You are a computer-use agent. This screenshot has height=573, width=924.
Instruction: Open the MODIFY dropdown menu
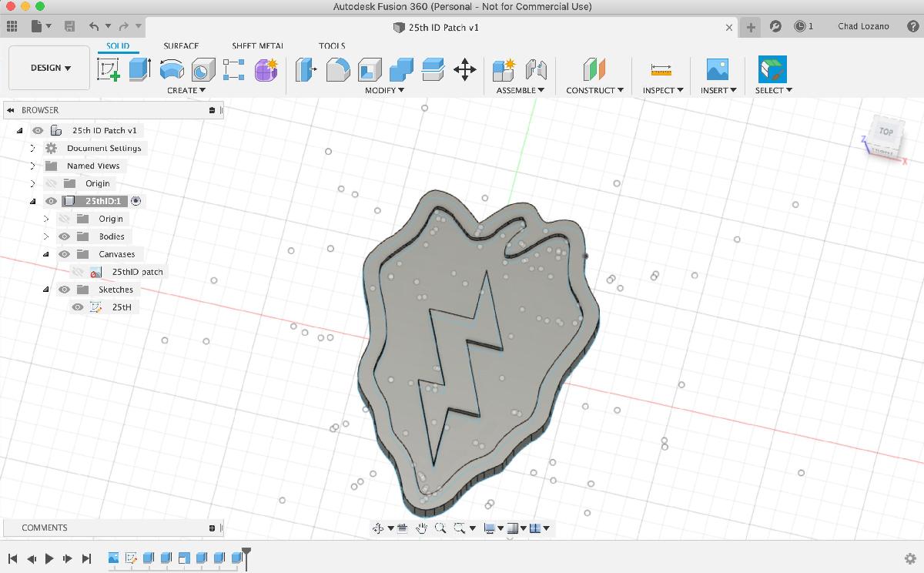(x=384, y=90)
